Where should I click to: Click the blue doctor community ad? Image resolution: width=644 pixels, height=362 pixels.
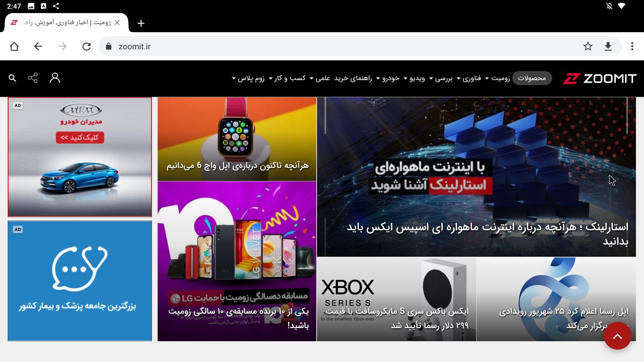(x=80, y=281)
